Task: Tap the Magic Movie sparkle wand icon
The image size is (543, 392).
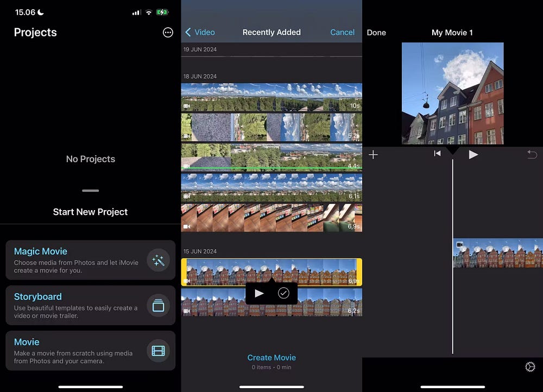Action: (x=158, y=261)
